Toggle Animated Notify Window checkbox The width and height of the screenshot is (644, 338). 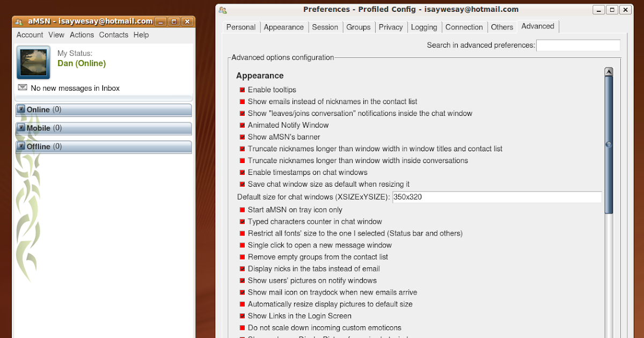243,125
